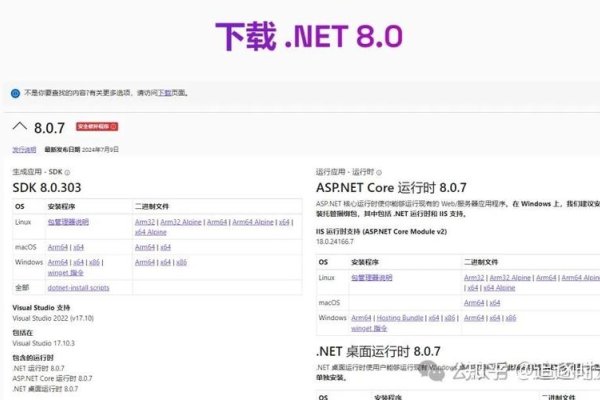Open the 发行说明 release notes link
Screen dimensions: 600x400
[24, 149]
